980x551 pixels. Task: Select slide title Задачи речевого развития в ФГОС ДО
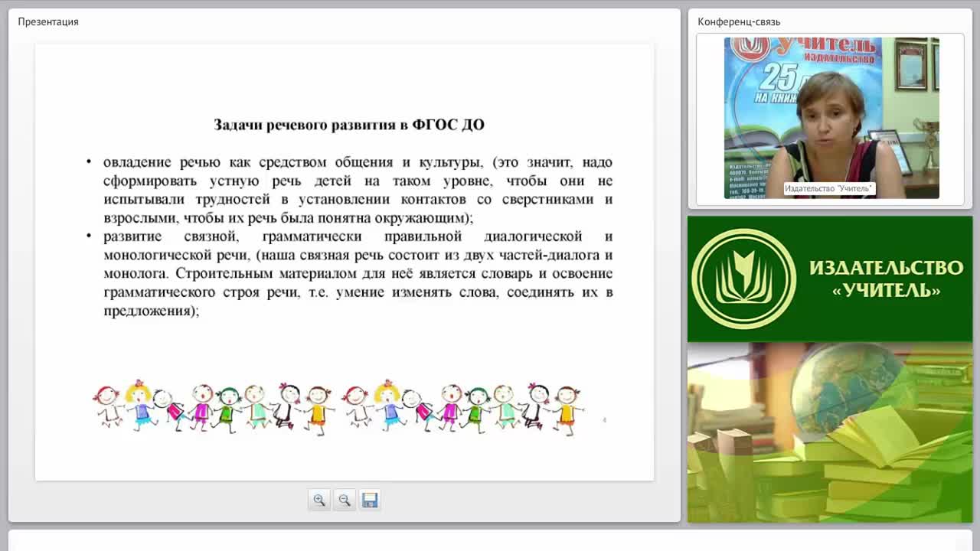[x=349, y=125]
